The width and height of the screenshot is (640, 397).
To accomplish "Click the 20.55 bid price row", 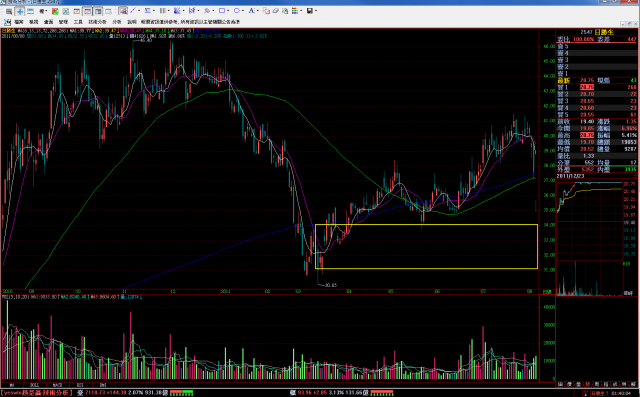I will tap(597, 115).
